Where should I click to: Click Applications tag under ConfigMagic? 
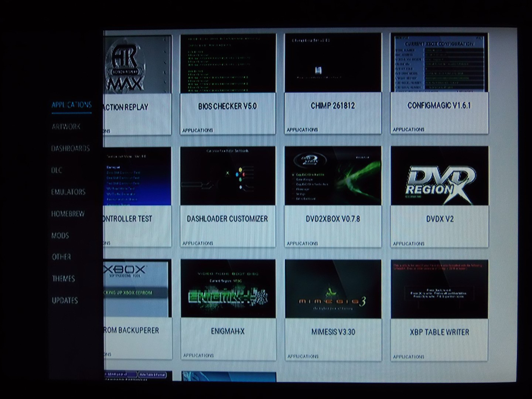coord(409,130)
